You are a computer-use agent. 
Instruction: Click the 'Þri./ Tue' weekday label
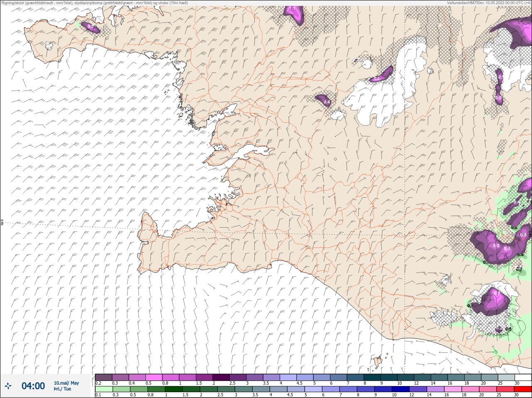[62, 389]
